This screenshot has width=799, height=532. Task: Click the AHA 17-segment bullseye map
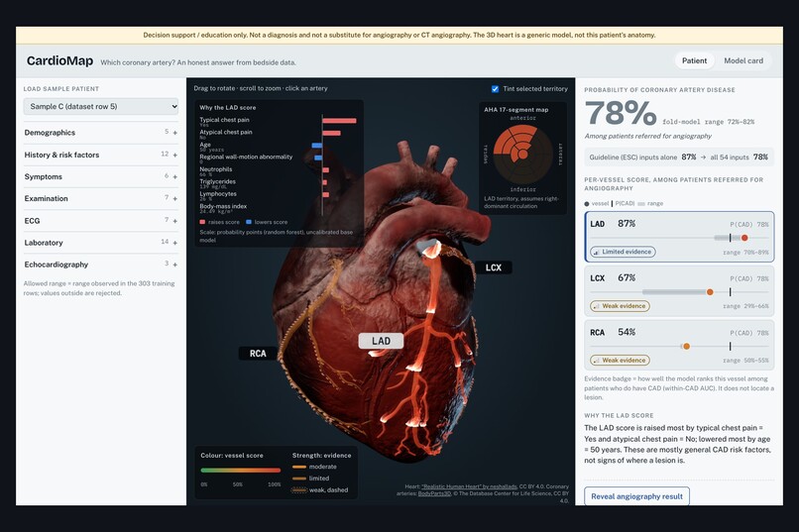point(522,153)
